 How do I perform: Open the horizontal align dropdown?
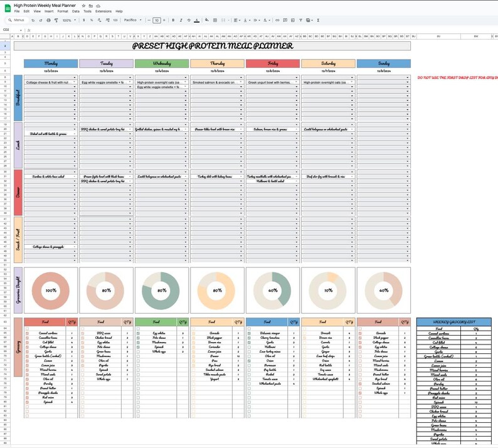(236, 20)
